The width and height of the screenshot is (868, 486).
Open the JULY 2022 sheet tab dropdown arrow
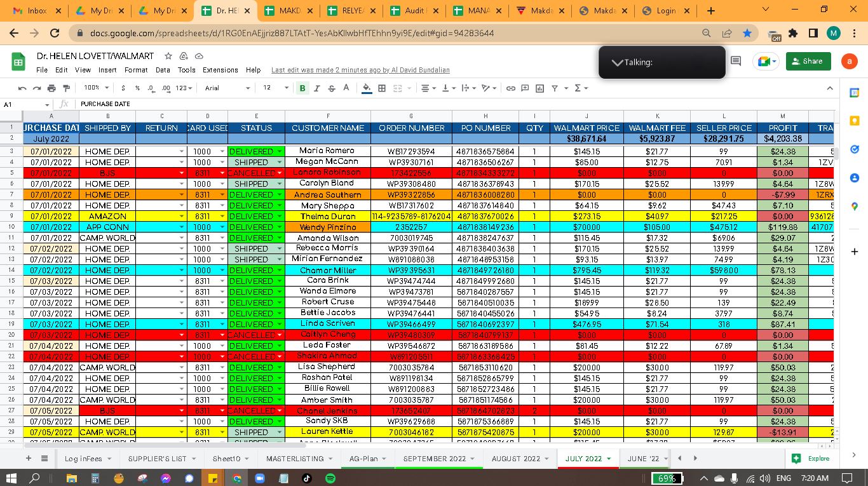(x=609, y=459)
